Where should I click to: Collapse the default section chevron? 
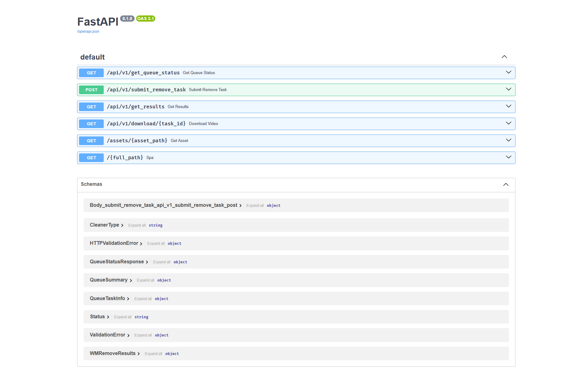pos(504,57)
